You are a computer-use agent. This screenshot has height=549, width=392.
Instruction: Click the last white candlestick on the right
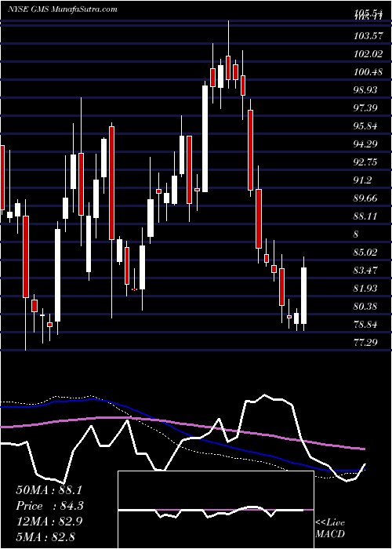304,296
